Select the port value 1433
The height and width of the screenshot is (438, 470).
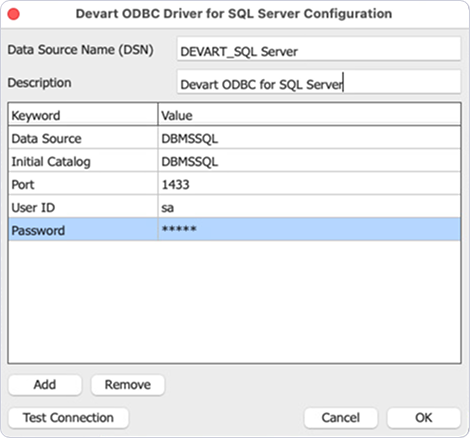[309, 184]
